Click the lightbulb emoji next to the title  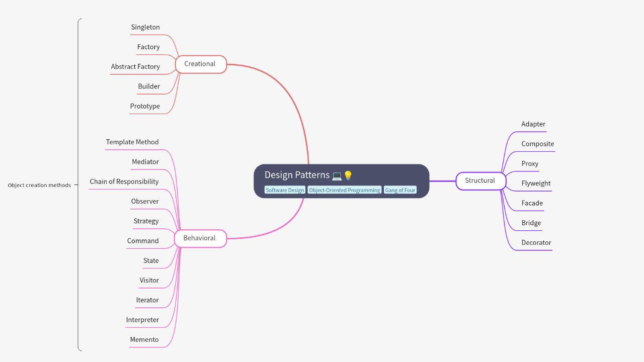point(349,175)
